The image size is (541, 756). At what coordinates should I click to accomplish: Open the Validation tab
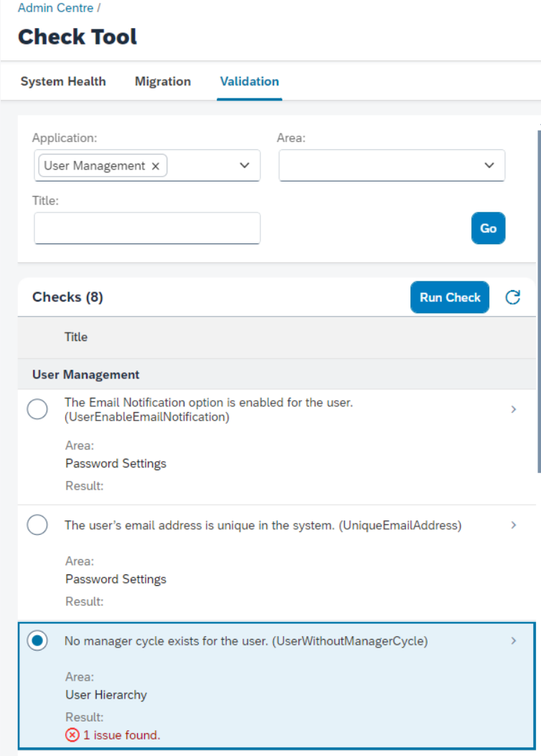(250, 81)
